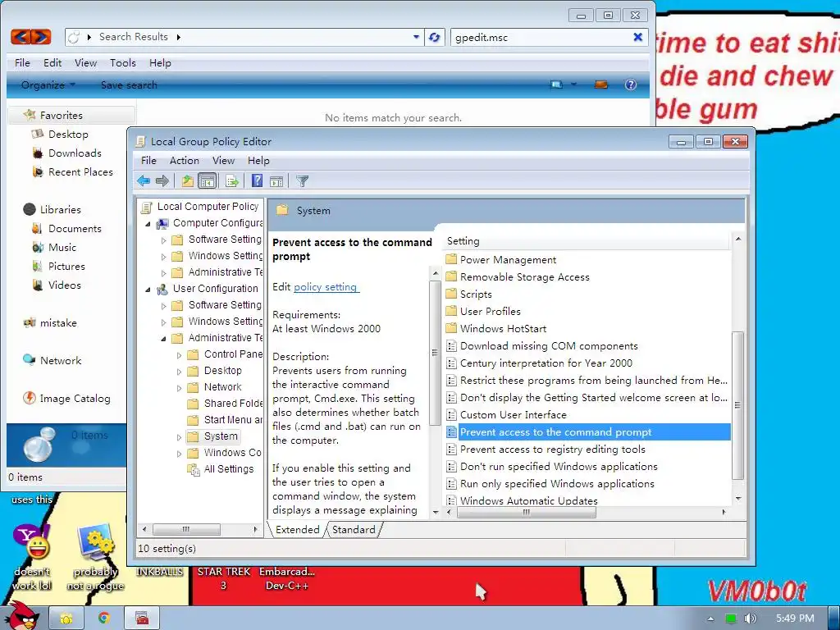
Task: Expand the Windows Components tree node
Action: [x=180, y=454]
